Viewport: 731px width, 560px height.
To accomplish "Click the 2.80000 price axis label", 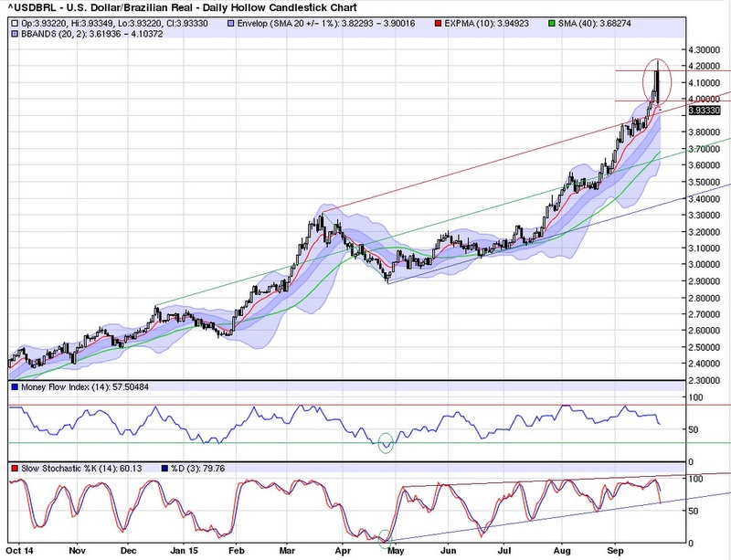I will pyautogui.click(x=704, y=298).
